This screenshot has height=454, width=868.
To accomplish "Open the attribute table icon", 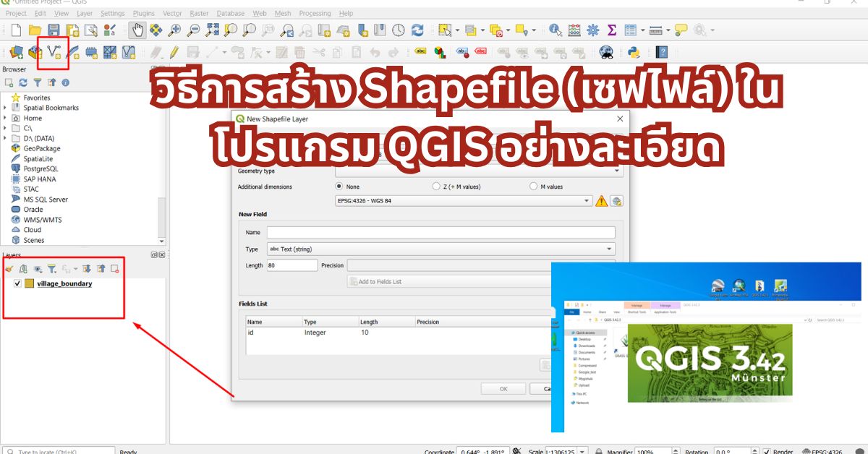I will click(630, 30).
